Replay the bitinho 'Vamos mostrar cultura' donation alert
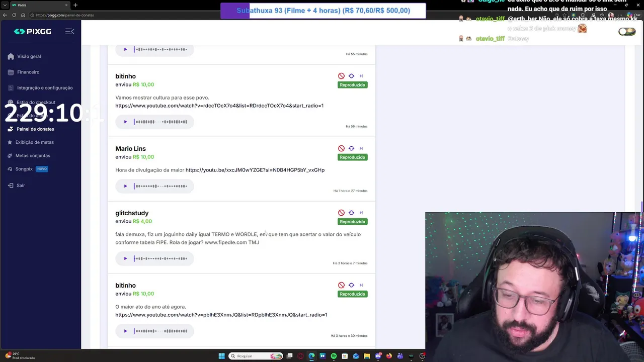Image resolution: width=644 pixels, height=362 pixels. pos(351,76)
